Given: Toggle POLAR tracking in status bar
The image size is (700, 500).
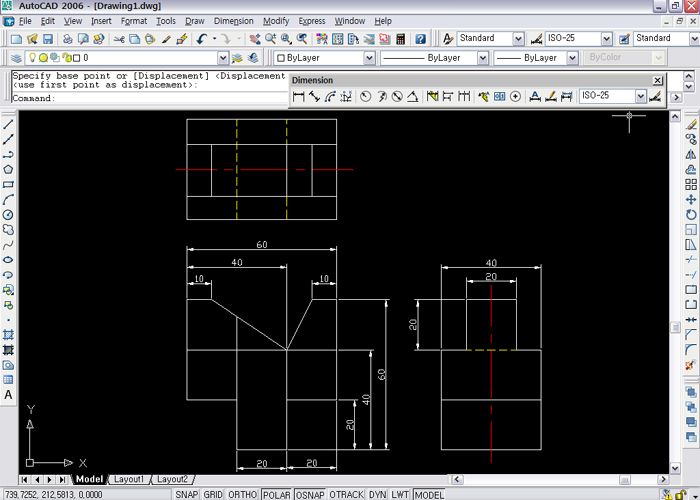Looking at the screenshot, I should 277,495.
